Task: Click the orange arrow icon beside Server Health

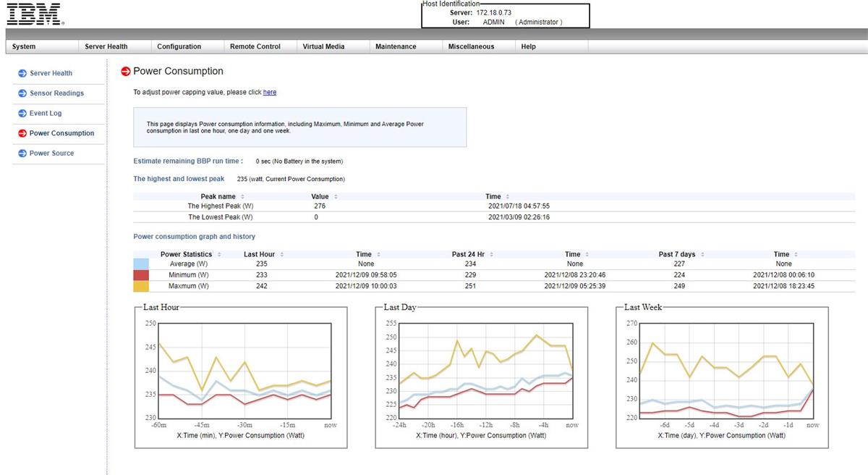Action: (22, 73)
